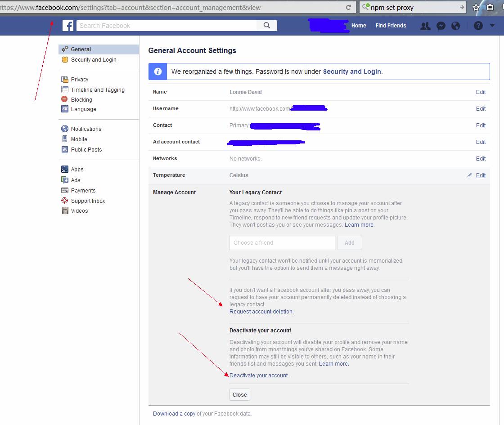Click the Privacy lock icon
The width and height of the screenshot is (504, 425).
[x=65, y=79]
